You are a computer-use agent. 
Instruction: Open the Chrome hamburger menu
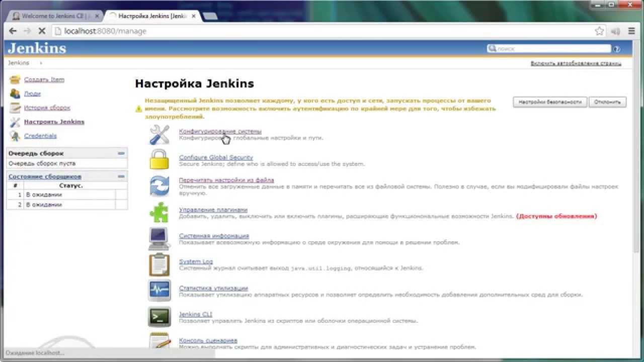pos(632,31)
